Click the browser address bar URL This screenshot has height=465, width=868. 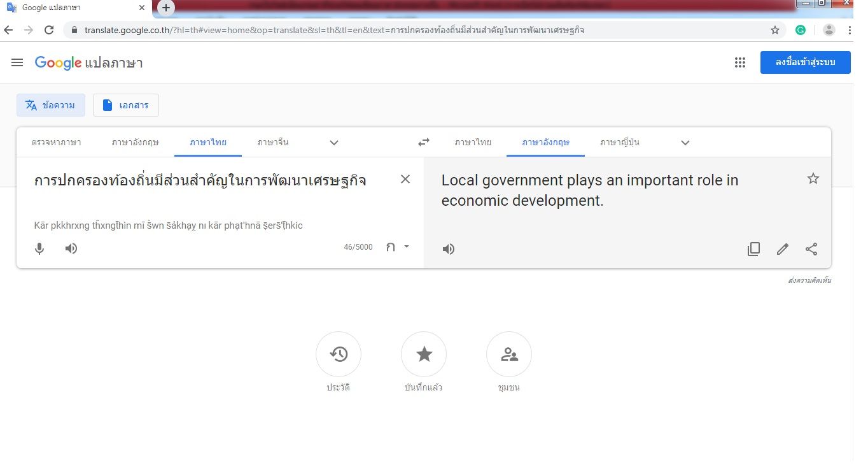335,30
